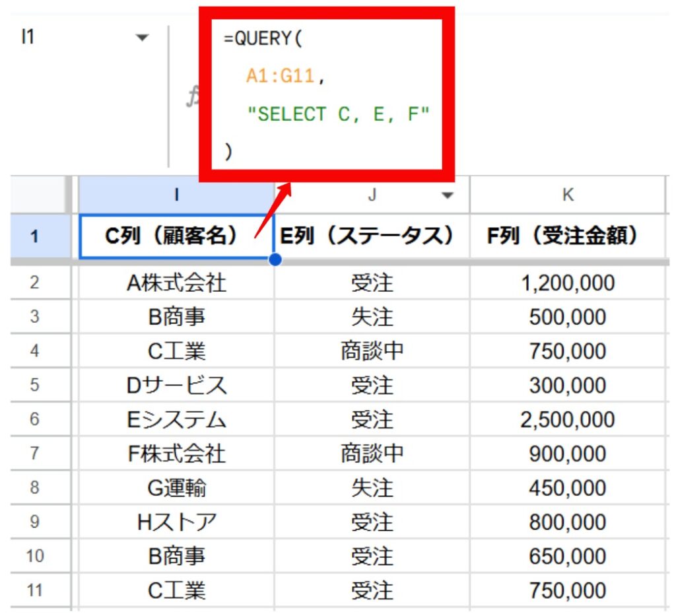Viewport: 676px width, 616px height.
Task: Select row header 7
Action: click(34, 453)
